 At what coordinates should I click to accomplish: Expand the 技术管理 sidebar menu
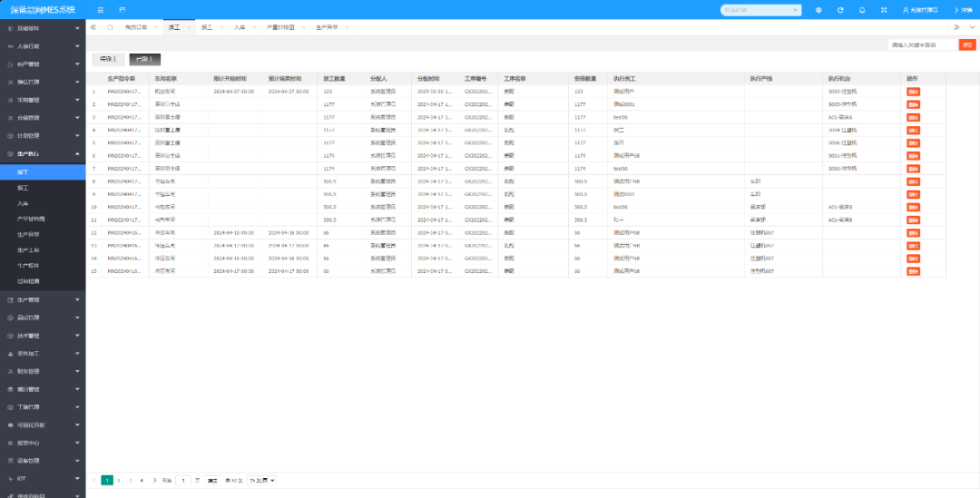click(43, 336)
